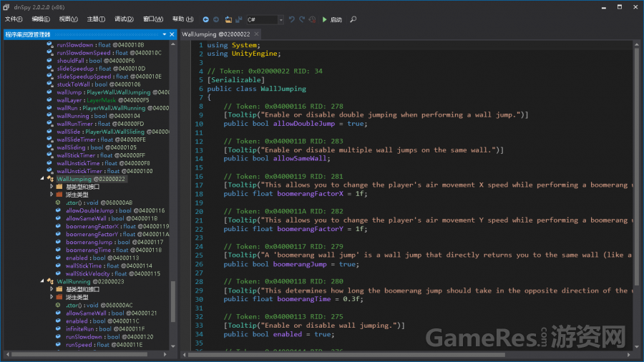
Task: Select wallStickTime : float @04000114
Action: point(109,266)
